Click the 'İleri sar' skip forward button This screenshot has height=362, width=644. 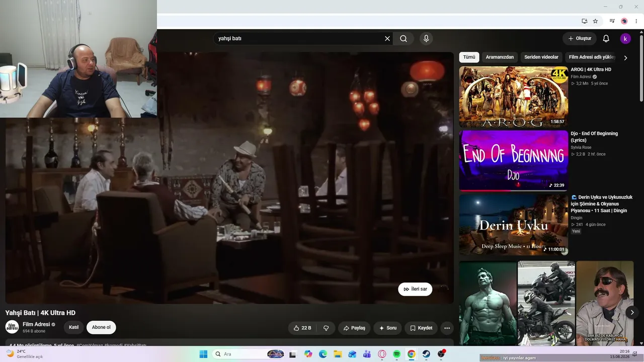[x=415, y=289]
